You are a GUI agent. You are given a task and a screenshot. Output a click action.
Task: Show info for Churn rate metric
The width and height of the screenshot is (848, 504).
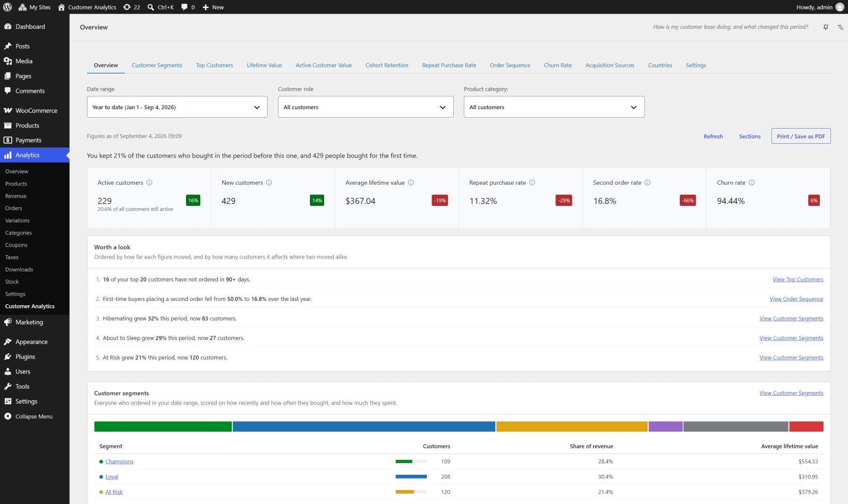(751, 183)
